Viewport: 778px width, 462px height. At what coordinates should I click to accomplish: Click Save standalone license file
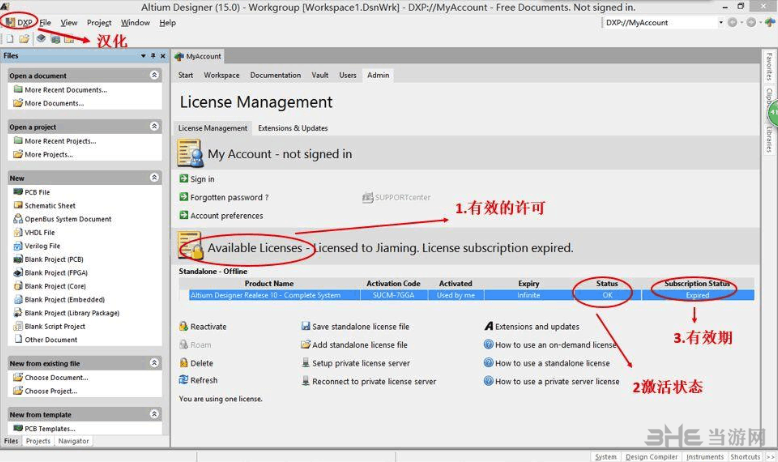(355, 327)
